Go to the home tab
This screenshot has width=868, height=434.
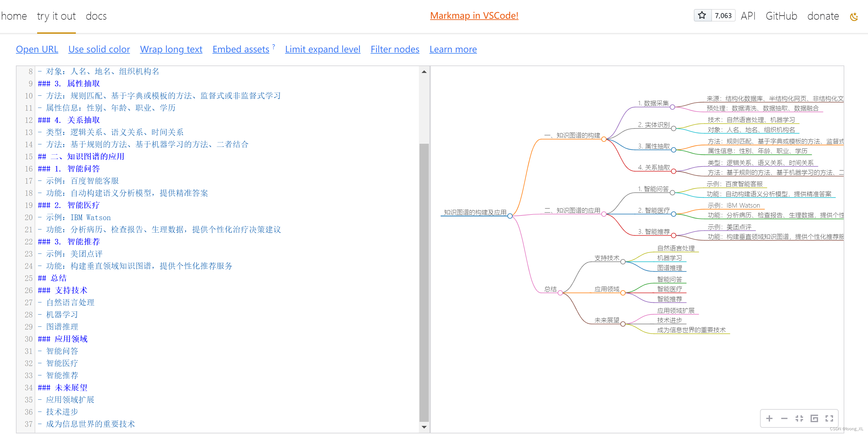(14, 16)
